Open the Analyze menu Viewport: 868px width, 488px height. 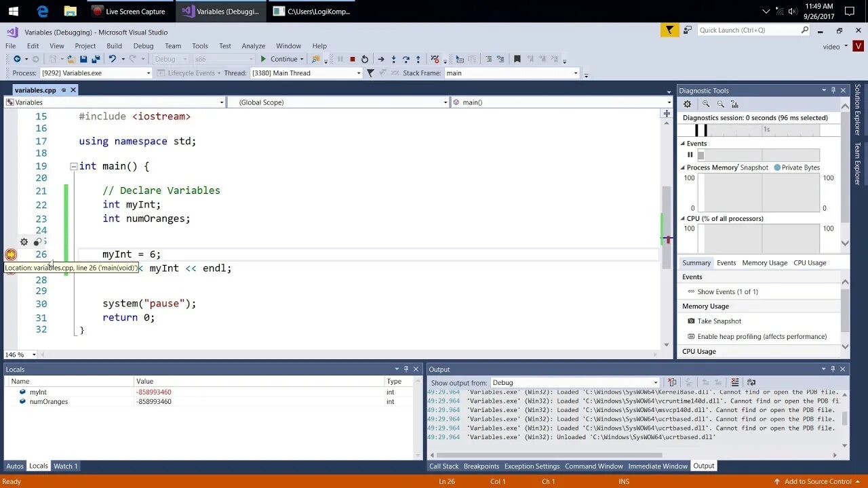point(253,46)
